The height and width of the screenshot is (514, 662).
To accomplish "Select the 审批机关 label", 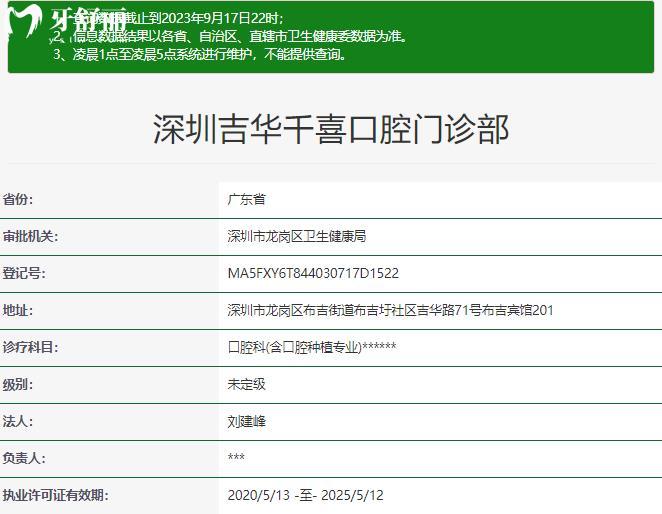I will (30, 236).
